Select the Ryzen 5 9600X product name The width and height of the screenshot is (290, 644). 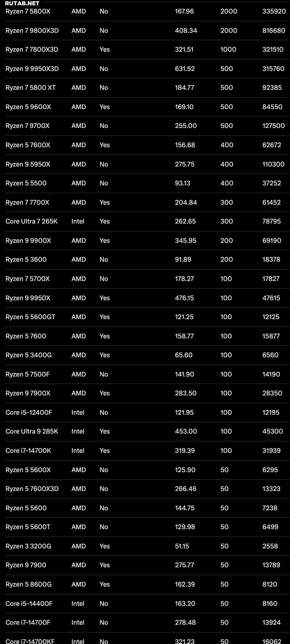point(28,107)
